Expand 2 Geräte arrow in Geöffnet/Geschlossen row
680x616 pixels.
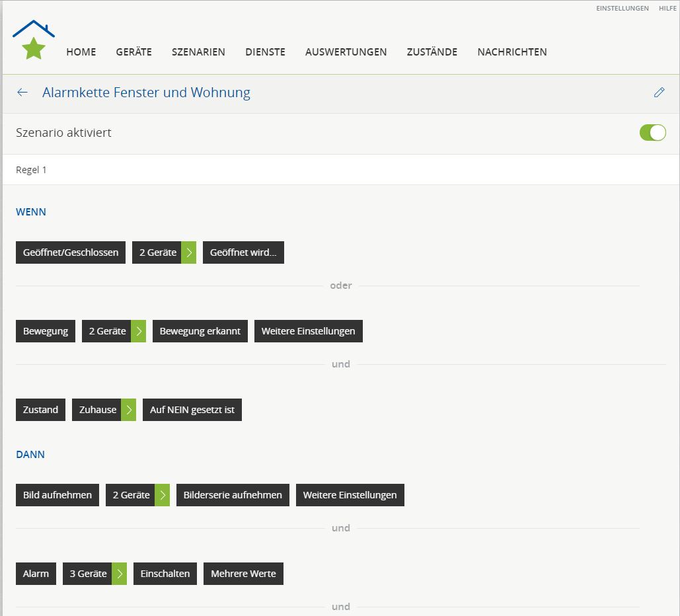[189, 252]
